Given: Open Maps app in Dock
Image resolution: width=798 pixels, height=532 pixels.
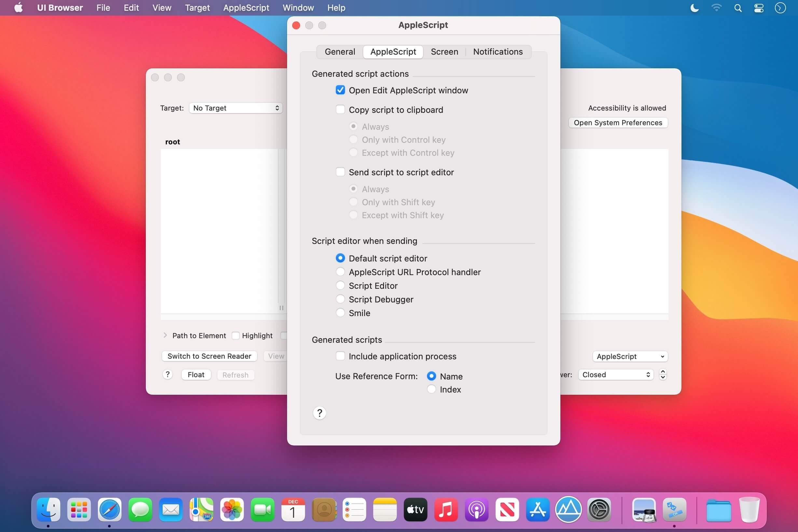Looking at the screenshot, I should coord(201,510).
